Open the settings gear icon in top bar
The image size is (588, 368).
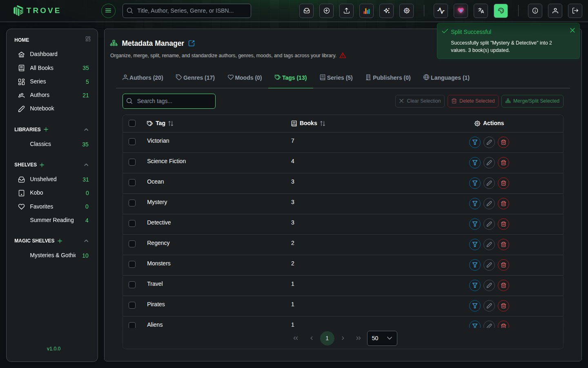[x=407, y=11]
